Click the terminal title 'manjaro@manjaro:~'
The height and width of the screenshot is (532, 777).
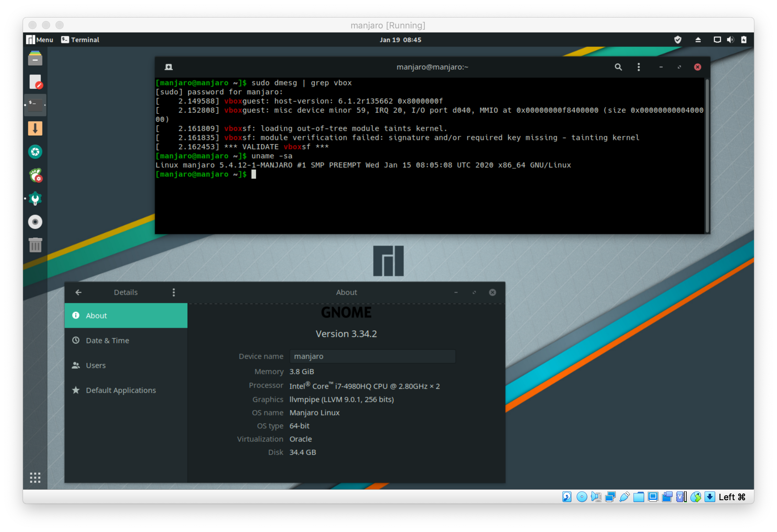tap(432, 67)
